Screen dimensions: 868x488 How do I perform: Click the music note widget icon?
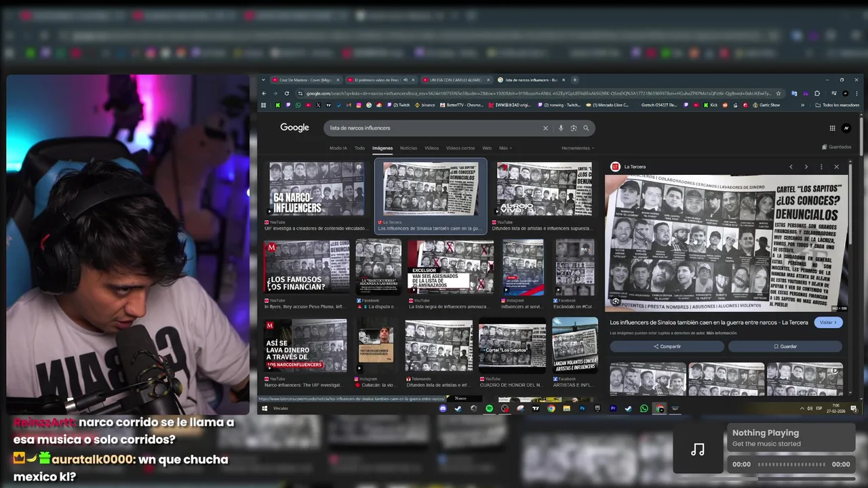698,449
